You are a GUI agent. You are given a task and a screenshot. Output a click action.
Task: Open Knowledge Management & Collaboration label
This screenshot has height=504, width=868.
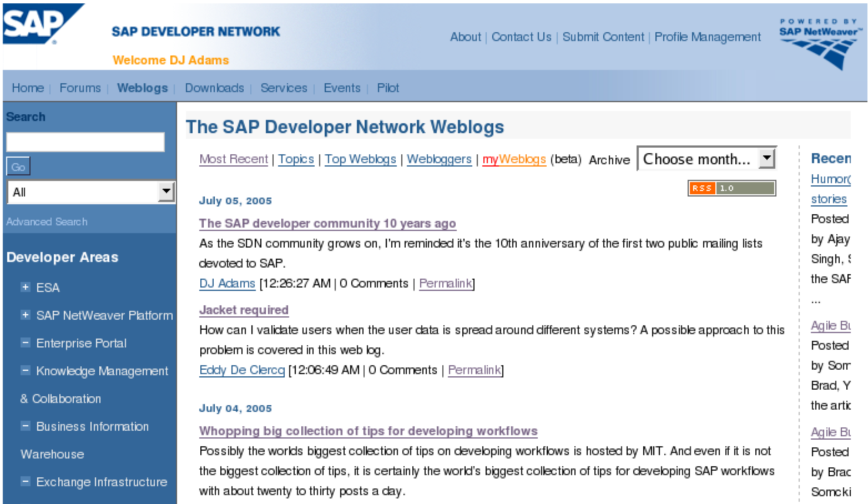click(94, 385)
